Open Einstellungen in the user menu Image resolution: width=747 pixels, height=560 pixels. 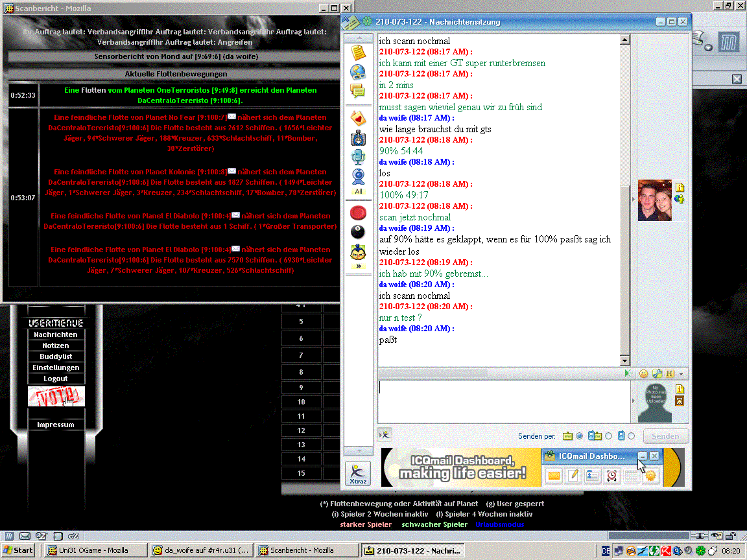point(56,367)
